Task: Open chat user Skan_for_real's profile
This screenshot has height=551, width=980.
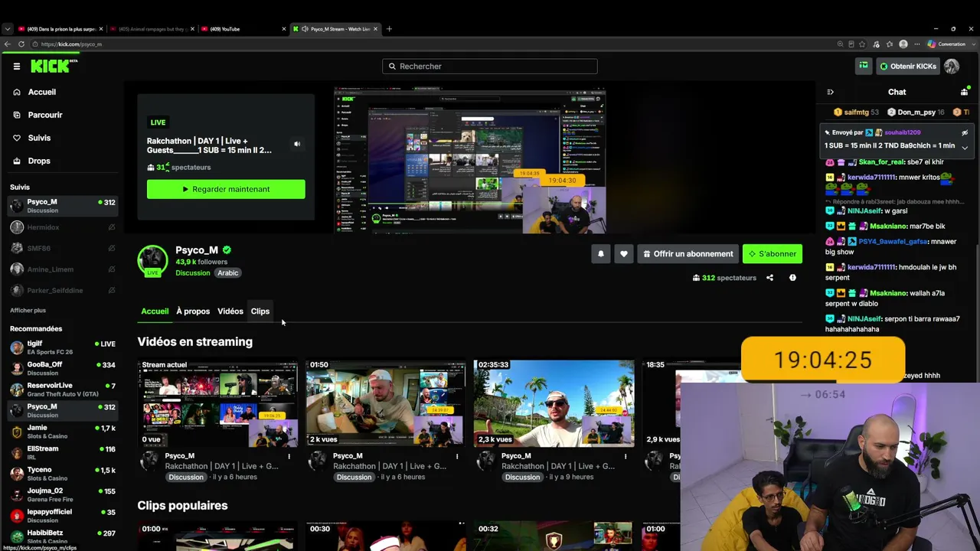Action: [x=880, y=162]
